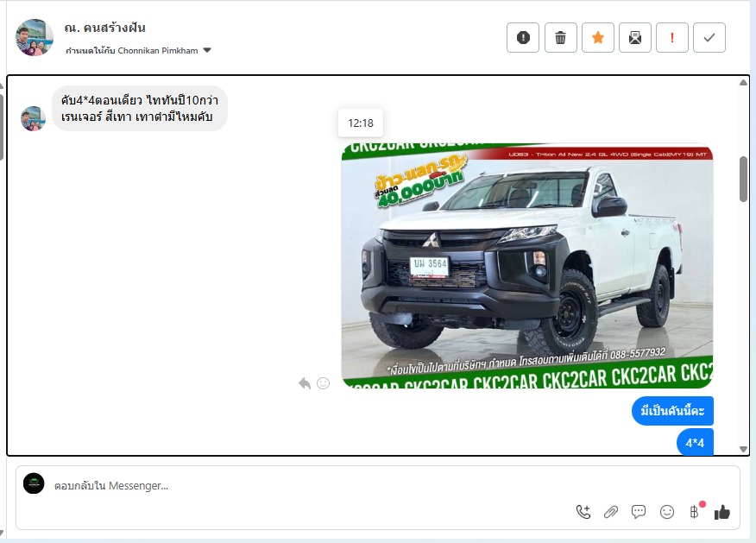Delete conversation with trash icon
Image resolution: width=756 pixels, height=543 pixels.
tap(560, 38)
